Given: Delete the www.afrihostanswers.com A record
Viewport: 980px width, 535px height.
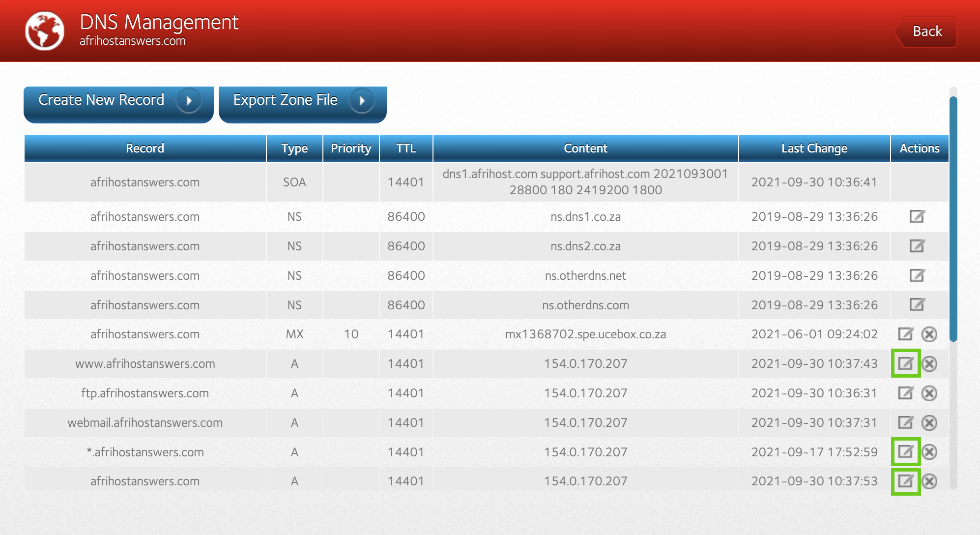Looking at the screenshot, I should tap(929, 364).
